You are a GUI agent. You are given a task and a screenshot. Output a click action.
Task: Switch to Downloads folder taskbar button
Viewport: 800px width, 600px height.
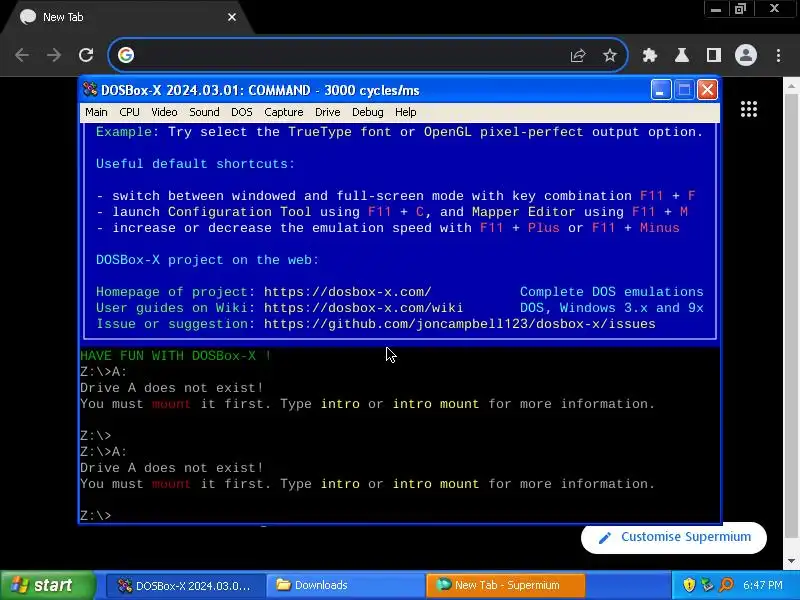click(345, 585)
